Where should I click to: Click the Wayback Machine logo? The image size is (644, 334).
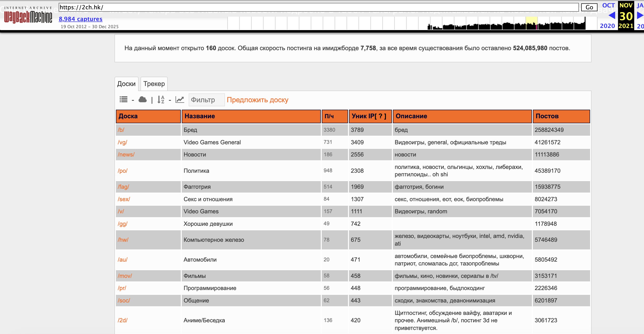point(28,16)
